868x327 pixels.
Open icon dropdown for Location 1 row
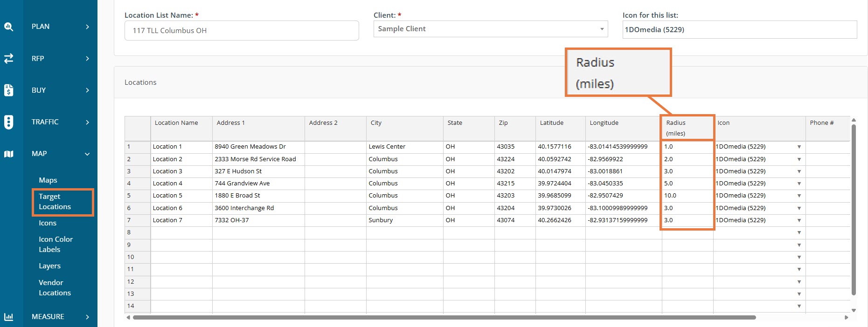click(799, 147)
